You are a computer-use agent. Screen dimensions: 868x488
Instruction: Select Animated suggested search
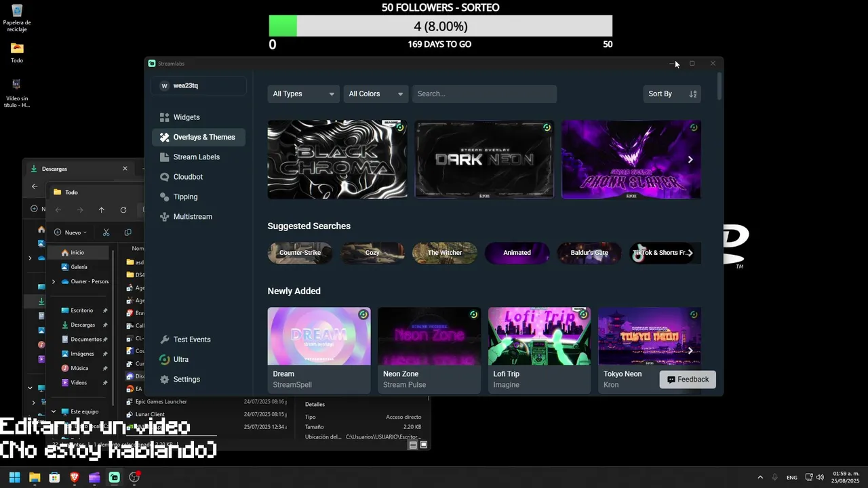click(x=517, y=253)
